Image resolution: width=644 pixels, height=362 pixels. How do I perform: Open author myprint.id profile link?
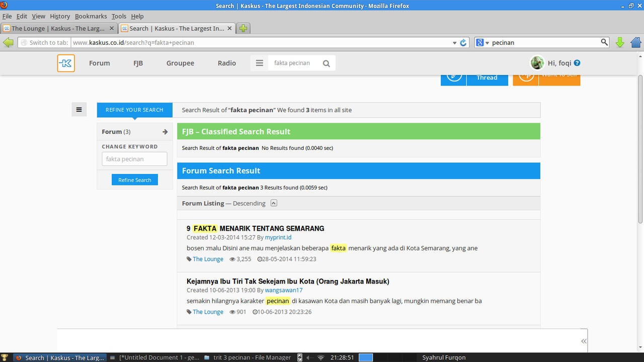(x=278, y=237)
